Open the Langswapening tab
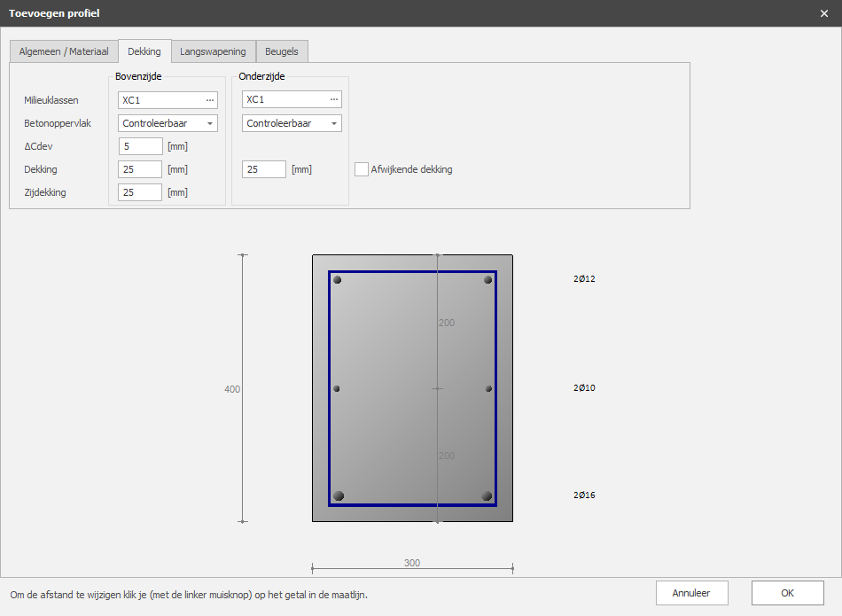 click(214, 51)
